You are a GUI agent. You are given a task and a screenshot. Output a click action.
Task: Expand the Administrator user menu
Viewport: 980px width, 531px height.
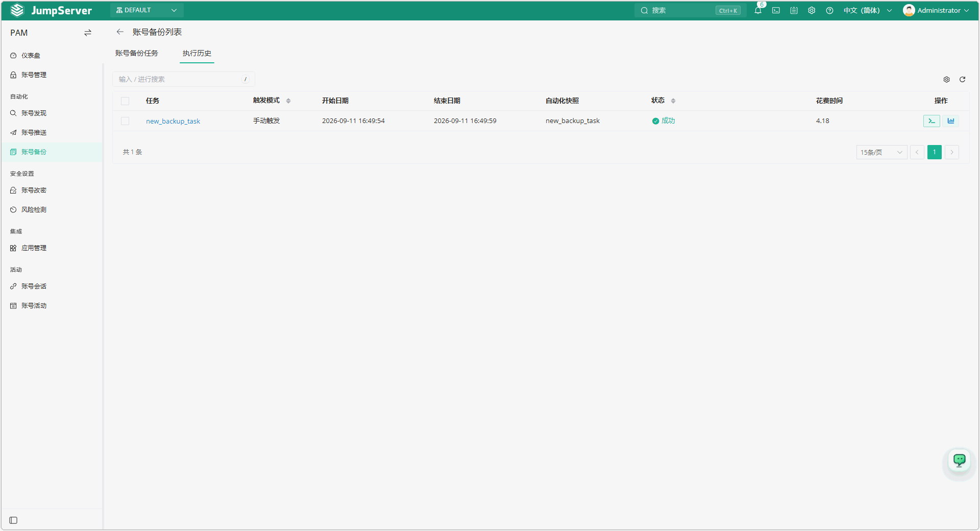(x=936, y=10)
